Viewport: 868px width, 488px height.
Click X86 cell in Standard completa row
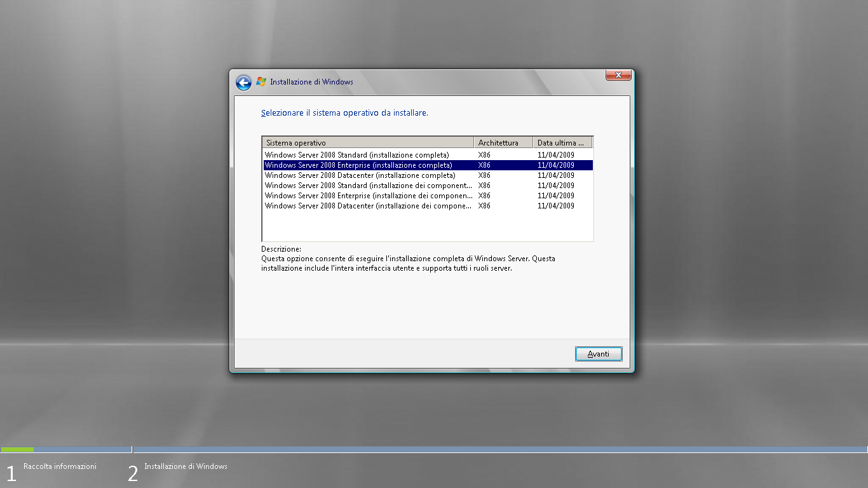(484, 155)
